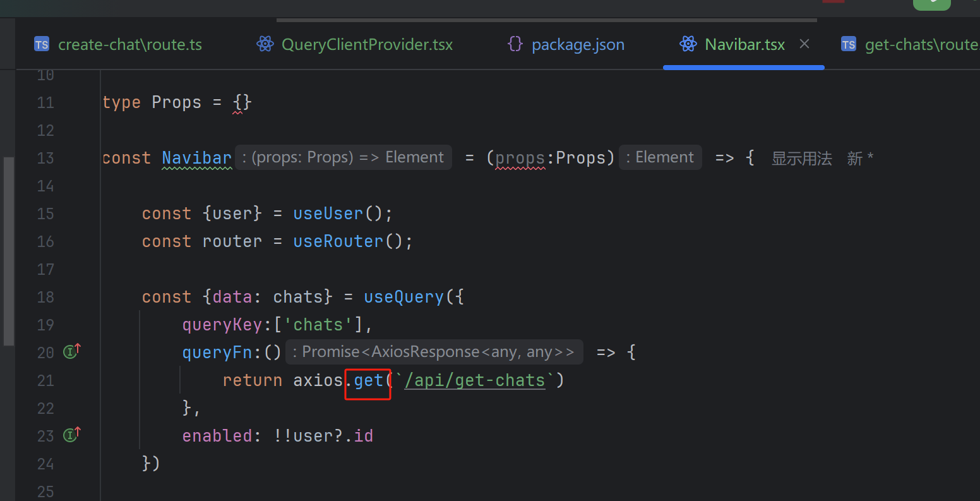Viewport: 980px width, 501px height.
Task: Click the React icon on Navibar.tsx tab
Action: (688, 44)
